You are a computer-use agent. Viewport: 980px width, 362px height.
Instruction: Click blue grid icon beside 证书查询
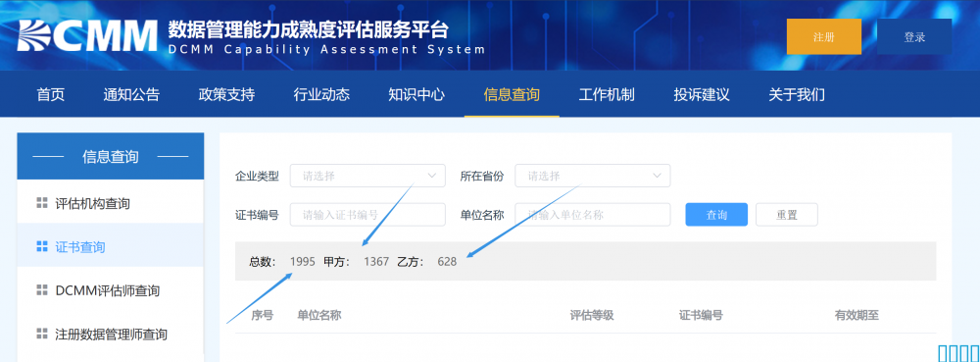42,246
